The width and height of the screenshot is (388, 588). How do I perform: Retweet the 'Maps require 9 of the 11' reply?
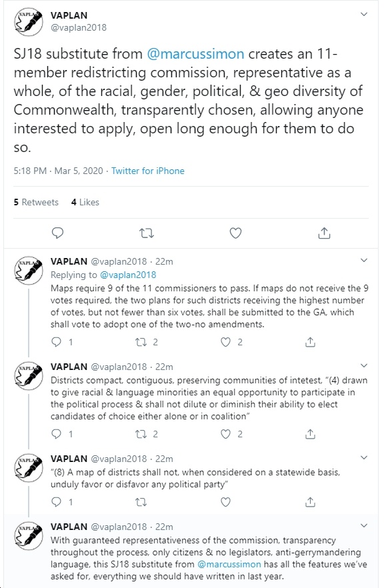point(141,342)
